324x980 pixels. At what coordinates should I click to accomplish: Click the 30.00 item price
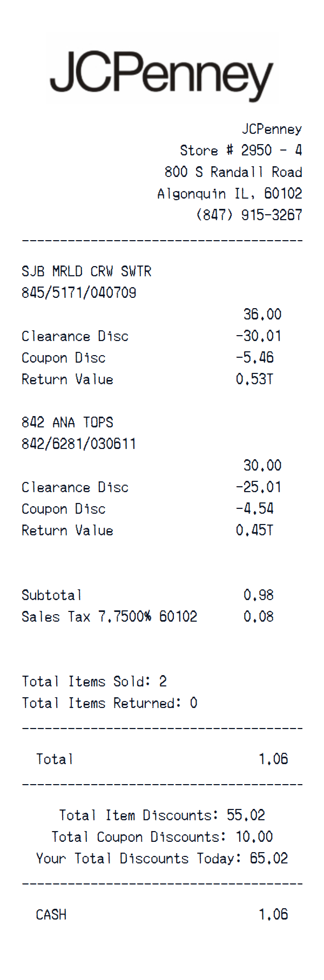[262, 465]
